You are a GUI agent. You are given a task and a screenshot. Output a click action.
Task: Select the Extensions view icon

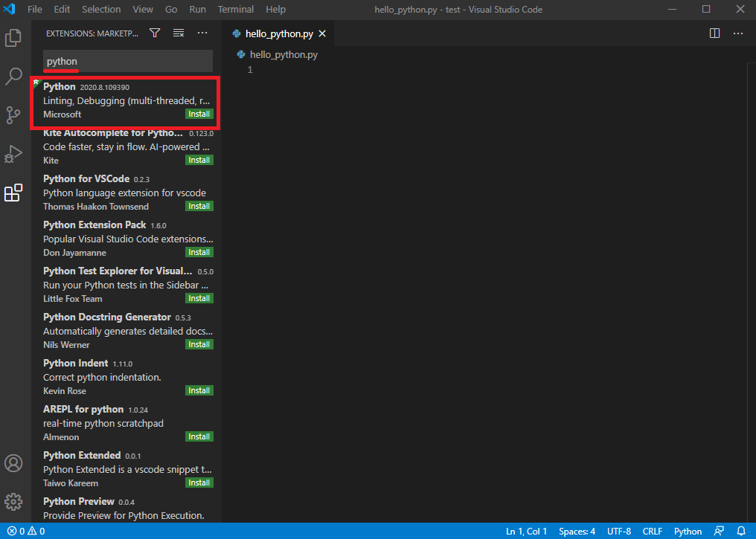point(13,193)
